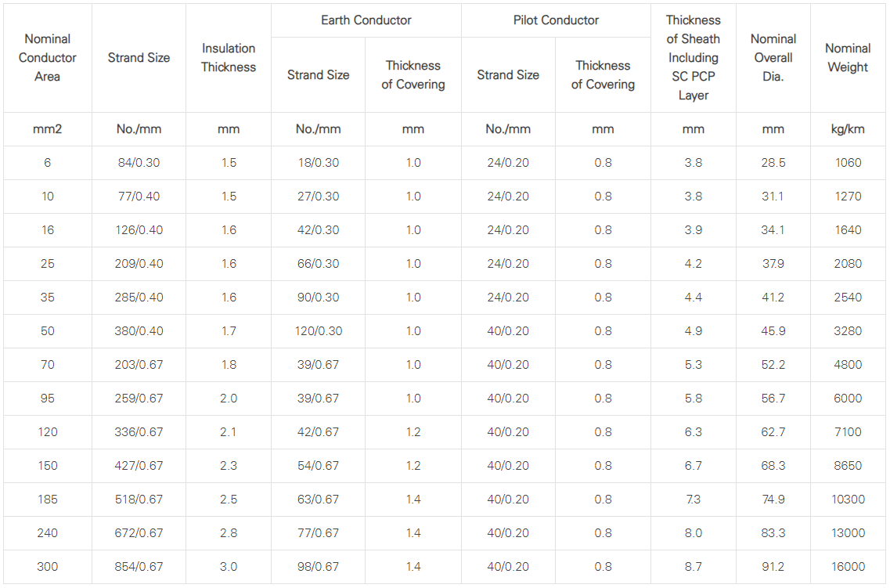Select Thickness of Sheath Including SC PCP Layer header
The width and height of the screenshot is (890, 588).
(x=693, y=58)
